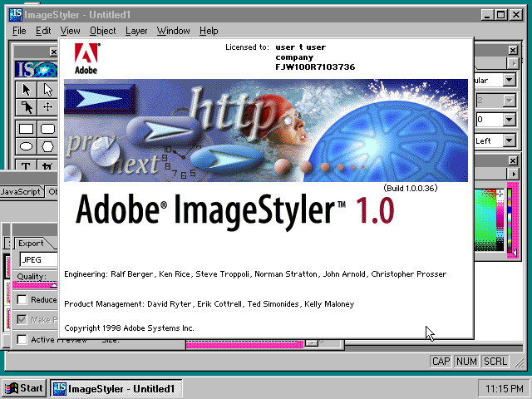Click the Engineering credits line

coord(255,274)
